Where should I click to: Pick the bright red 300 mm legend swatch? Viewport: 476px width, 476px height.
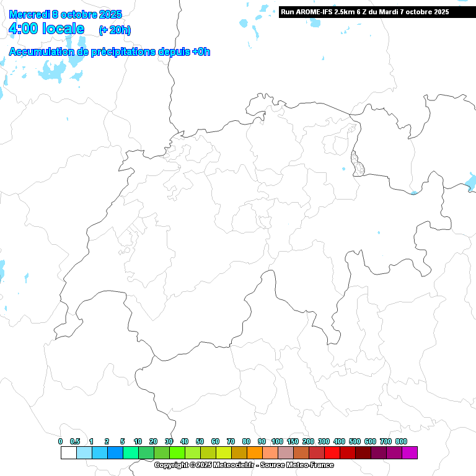[332, 453]
